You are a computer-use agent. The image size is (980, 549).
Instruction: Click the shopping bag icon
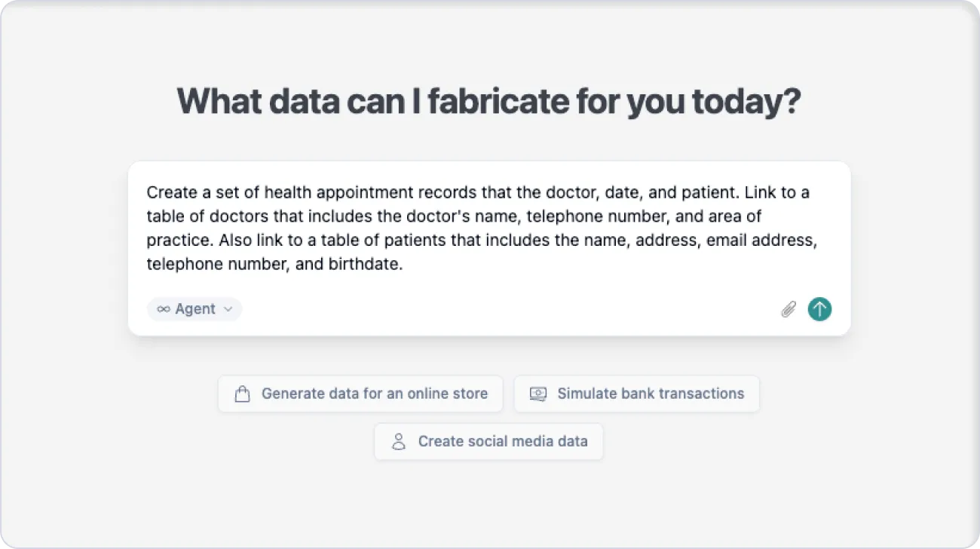point(242,394)
